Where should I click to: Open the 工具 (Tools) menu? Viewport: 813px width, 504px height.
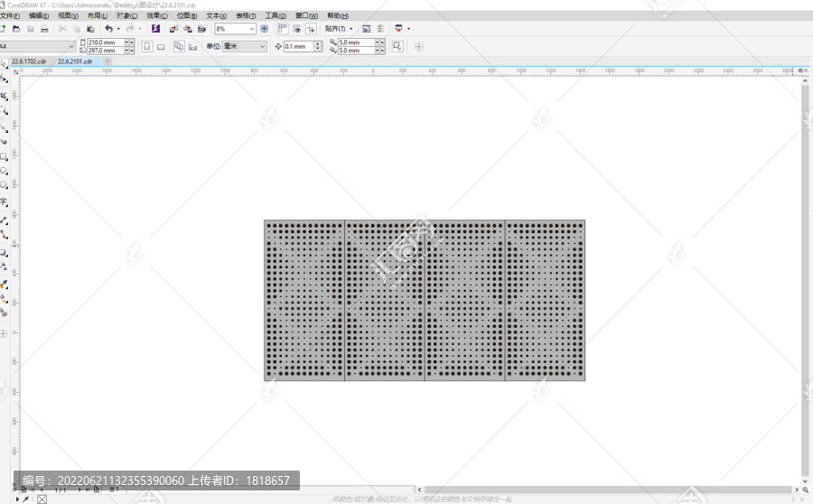(x=276, y=16)
